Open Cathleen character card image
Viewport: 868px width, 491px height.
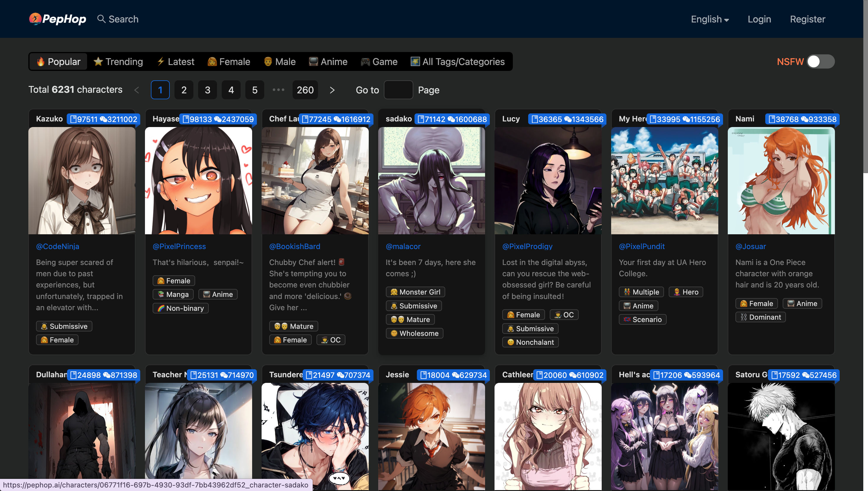[548, 436]
